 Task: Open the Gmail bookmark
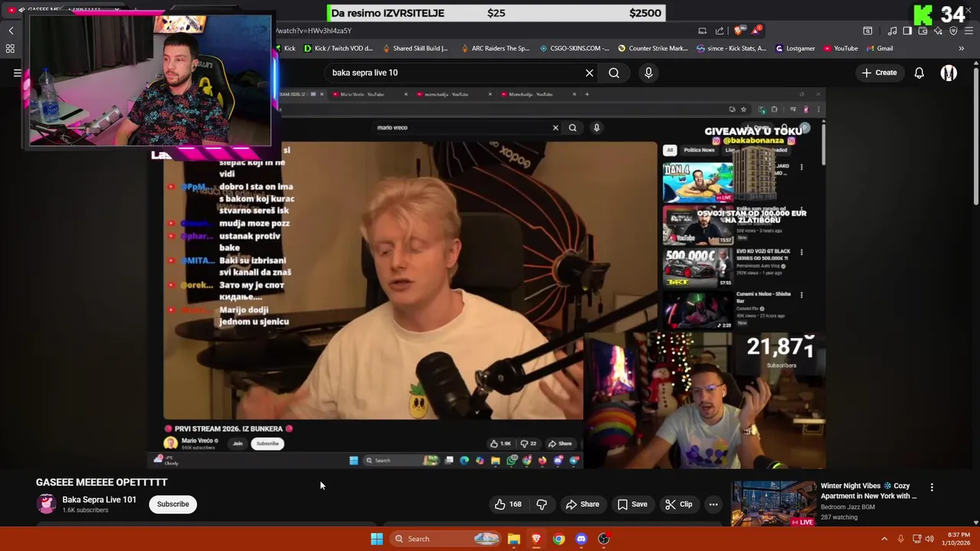coord(880,48)
